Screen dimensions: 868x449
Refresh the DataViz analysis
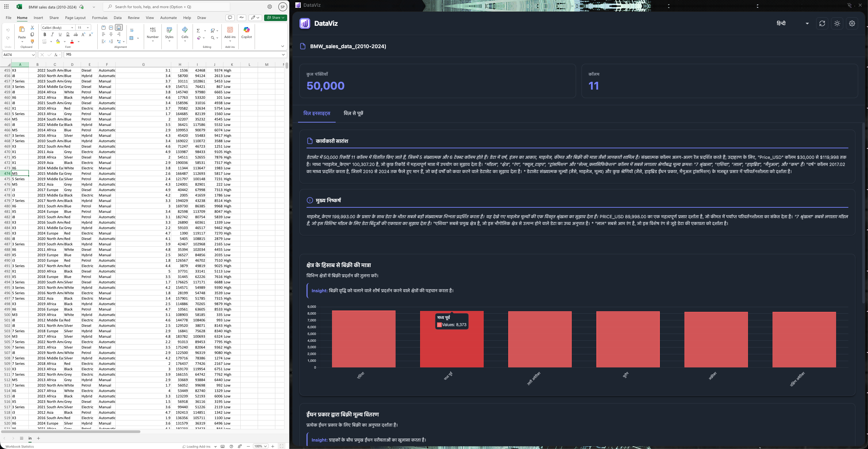(x=822, y=23)
